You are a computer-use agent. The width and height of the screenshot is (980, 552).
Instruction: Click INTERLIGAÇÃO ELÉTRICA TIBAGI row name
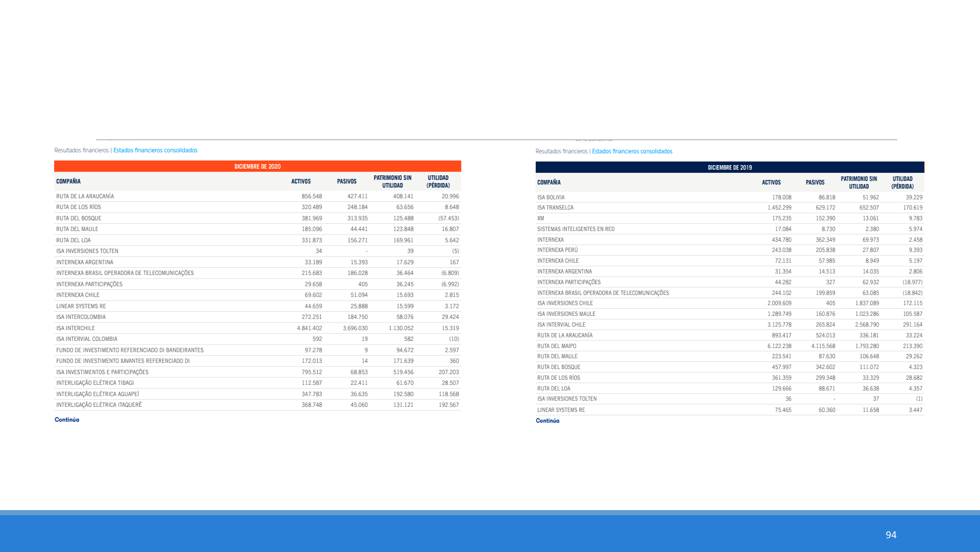[x=95, y=383]
